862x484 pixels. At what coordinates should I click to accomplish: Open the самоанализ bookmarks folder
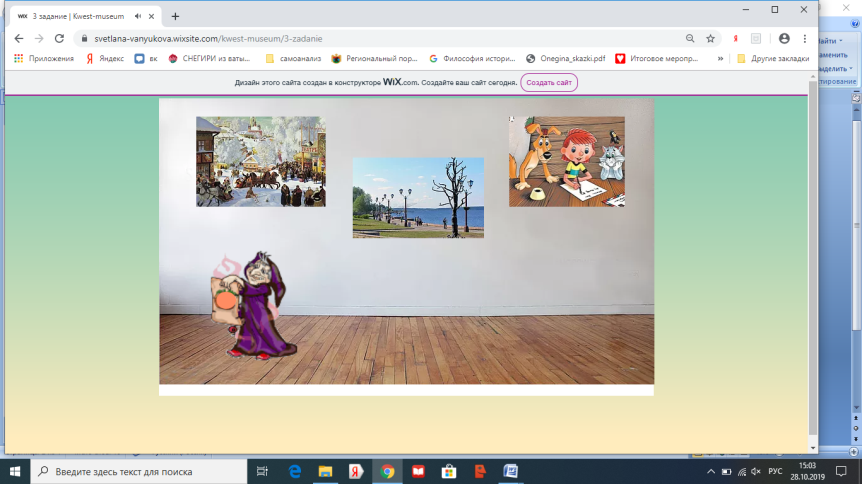(x=293, y=58)
